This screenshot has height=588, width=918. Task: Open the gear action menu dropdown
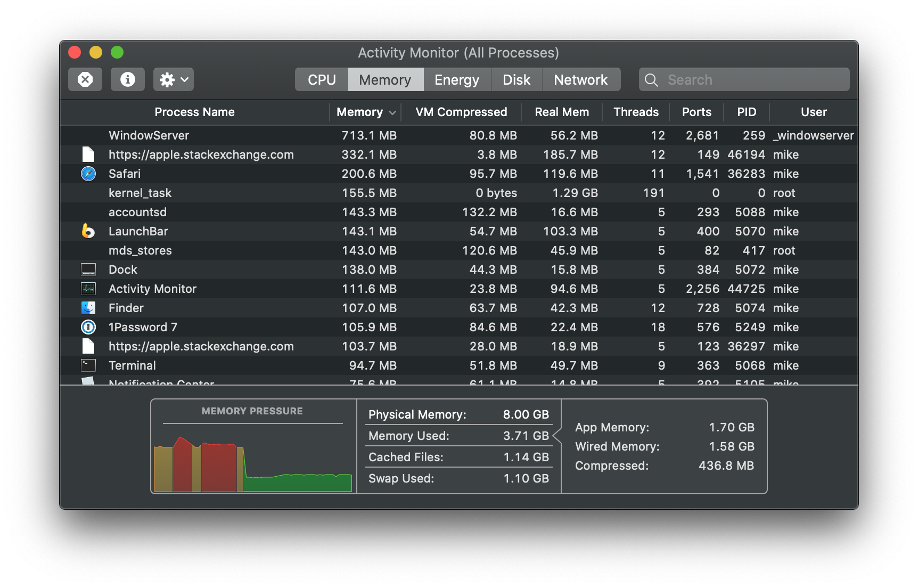click(x=174, y=79)
